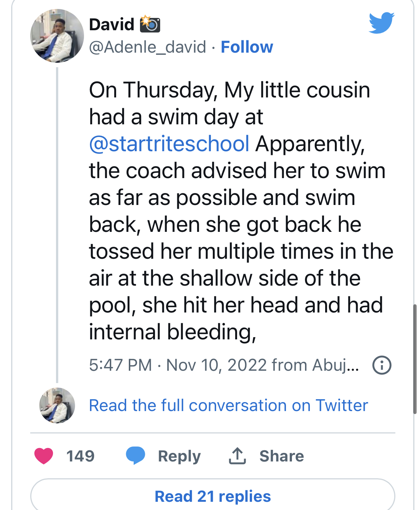Click the blue reply speech bubble icon
Viewport: 420px width, 510px height.
tap(135, 455)
